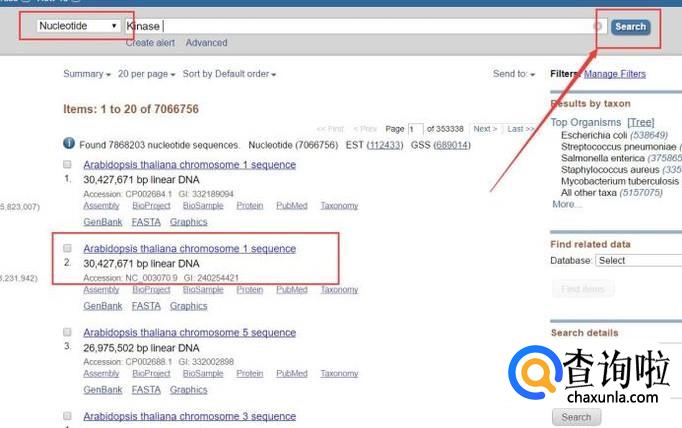The width and height of the screenshot is (682, 428).
Task: Open PubMed link for result 1
Action: coord(292,206)
